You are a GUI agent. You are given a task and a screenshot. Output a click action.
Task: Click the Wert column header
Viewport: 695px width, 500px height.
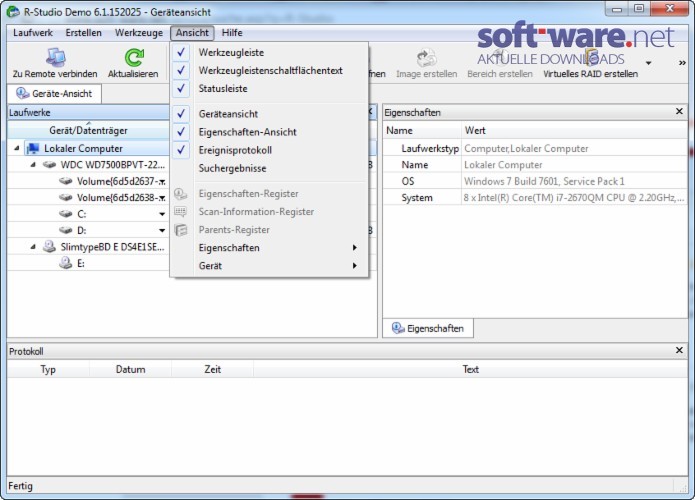[x=574, y=130]
